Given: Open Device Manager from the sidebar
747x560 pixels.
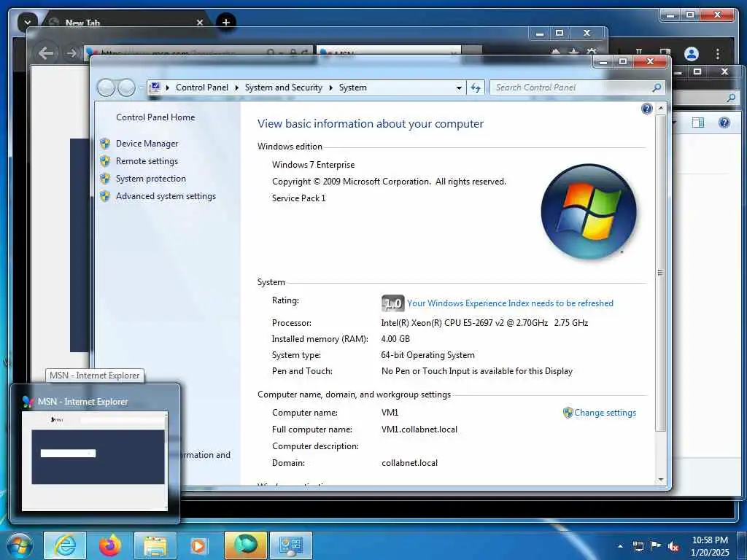Looking at the screenshot, I should pyautogui.click(x=147, y=144).
